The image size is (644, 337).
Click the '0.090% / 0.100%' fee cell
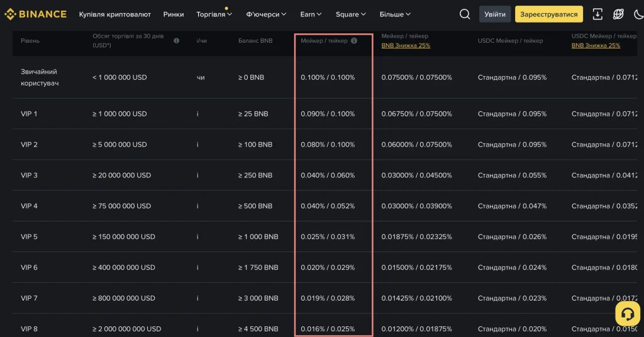328,114
